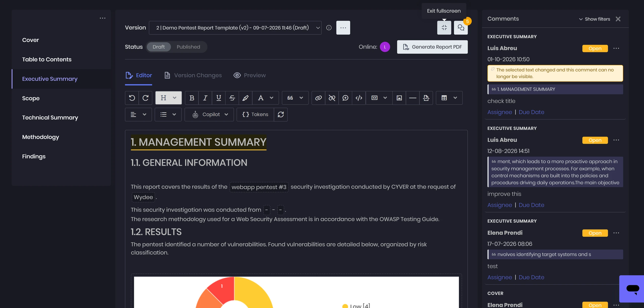Expand the text alignment dropdown
The image size is (644, 308).
[x=138, y=115]
